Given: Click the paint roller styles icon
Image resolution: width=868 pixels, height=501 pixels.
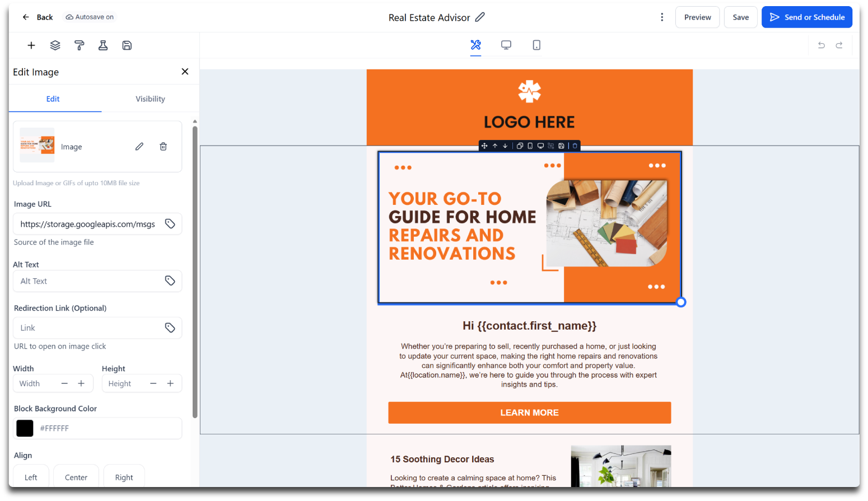Looking at the screenshot, I should pos(79,45).
